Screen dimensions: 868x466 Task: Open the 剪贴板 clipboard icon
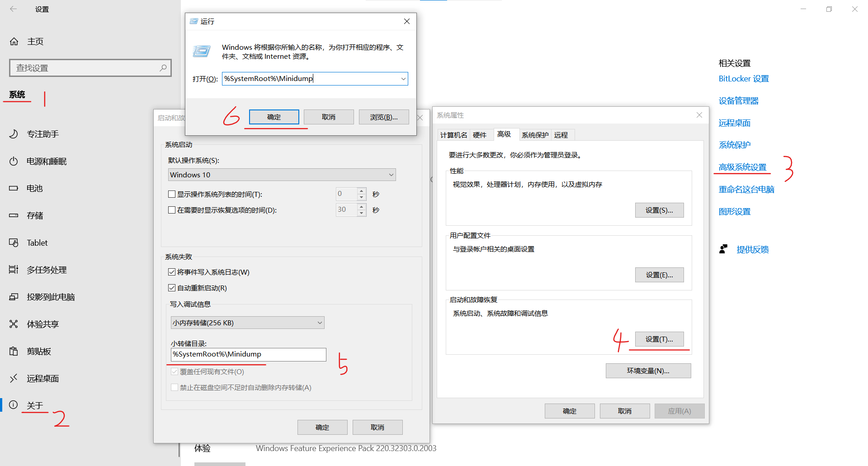tap(14, 351)
